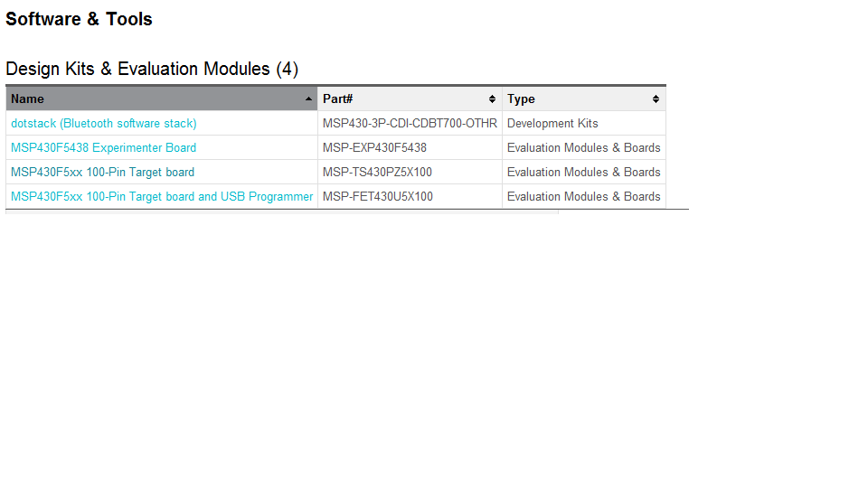Image resolution: width=868 pixels, height=488 pixels.
Task: Click the Design Kits & Evaluation Modules (4) heading
Action: pos(152,69)
